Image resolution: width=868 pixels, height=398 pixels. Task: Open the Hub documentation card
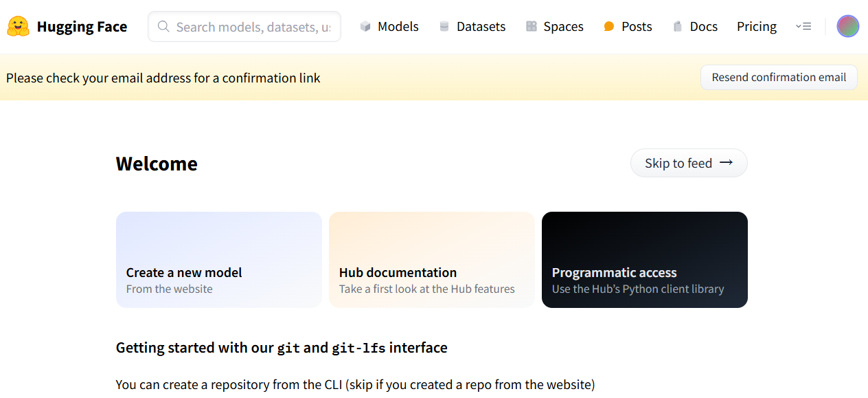tap(432, 260)
